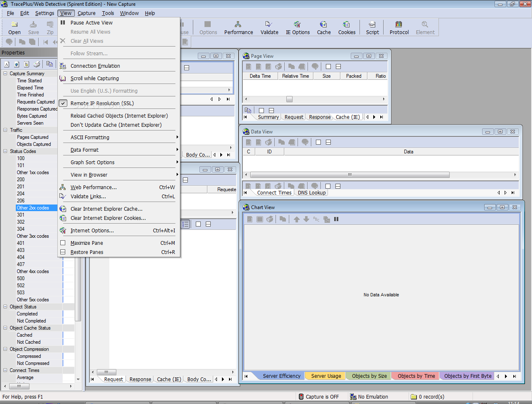Choose Connection Emulation menu item
Screen dimensions: 532x404
click(119, 66)
